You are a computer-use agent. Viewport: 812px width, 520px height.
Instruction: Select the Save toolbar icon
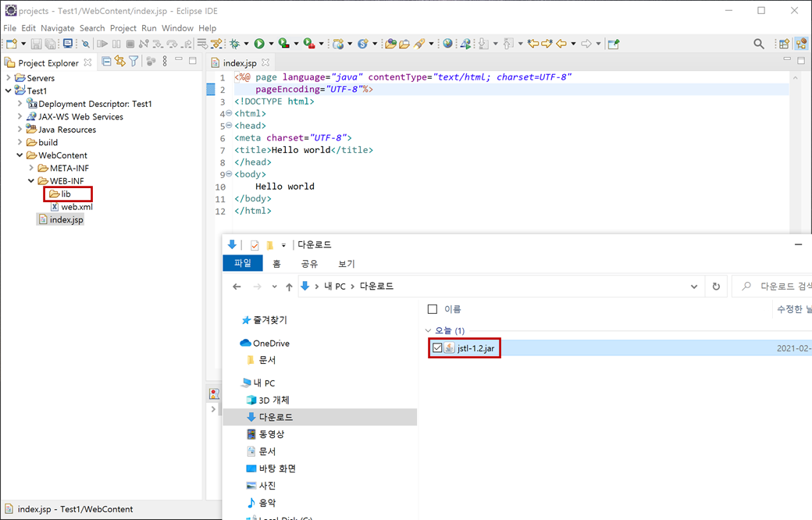37,44
